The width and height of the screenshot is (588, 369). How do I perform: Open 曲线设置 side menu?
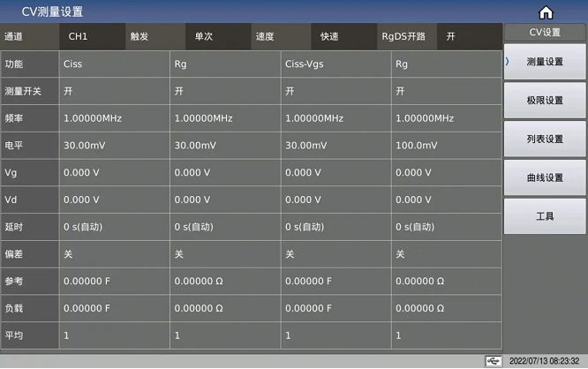545,177
